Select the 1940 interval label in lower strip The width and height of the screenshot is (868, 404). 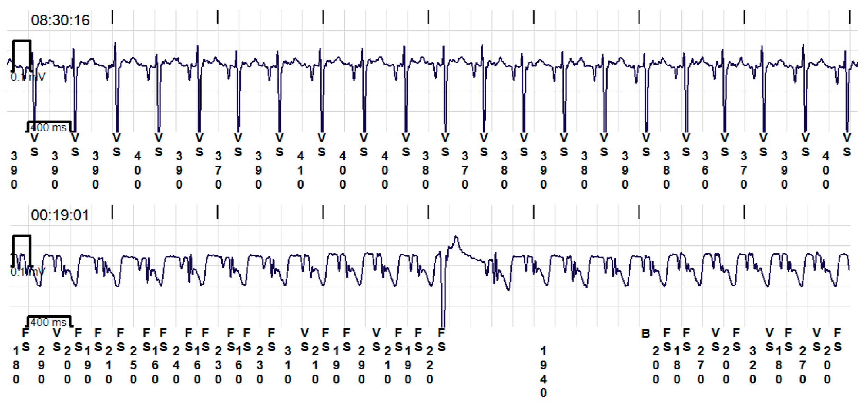click(x=543, y=372)
